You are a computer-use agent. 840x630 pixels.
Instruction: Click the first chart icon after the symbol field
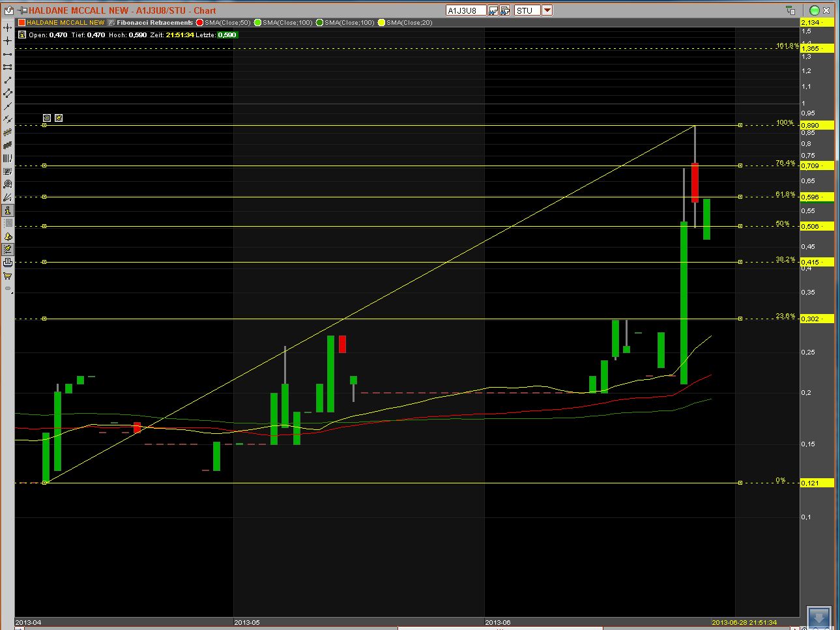click(x=493, y=10)
